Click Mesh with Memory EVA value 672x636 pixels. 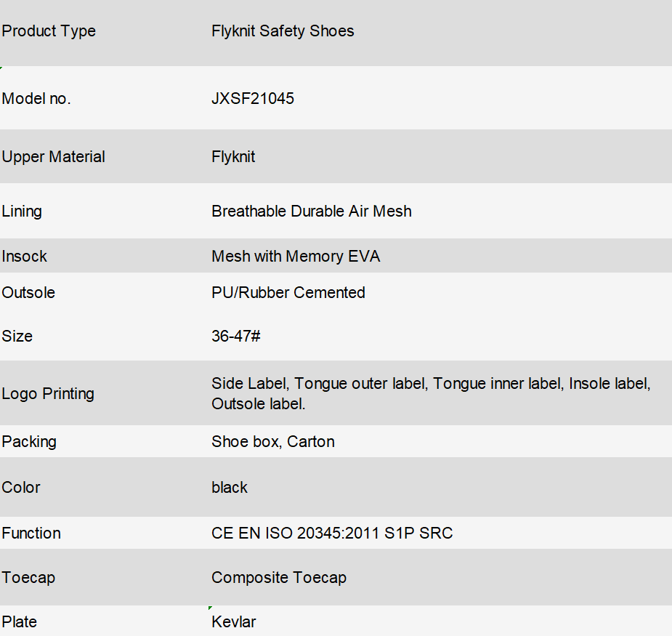click(296, 257)
